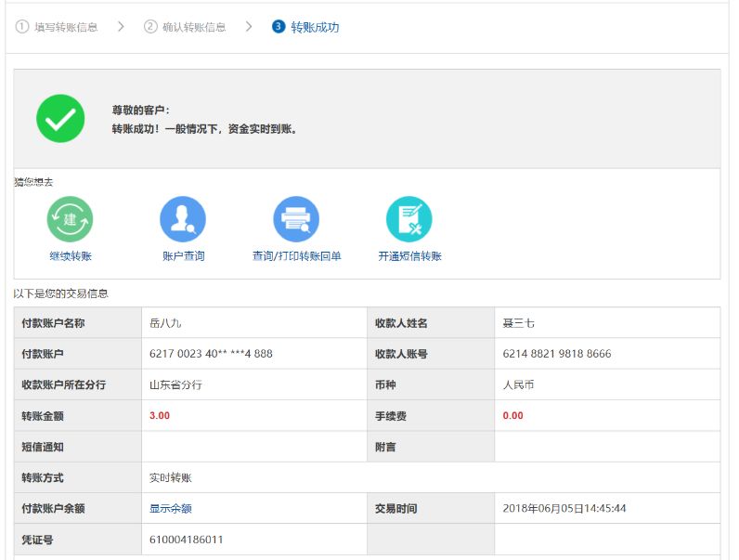
Task: Show the balance via 显示余额 link
Action: (x=171, y=509)
